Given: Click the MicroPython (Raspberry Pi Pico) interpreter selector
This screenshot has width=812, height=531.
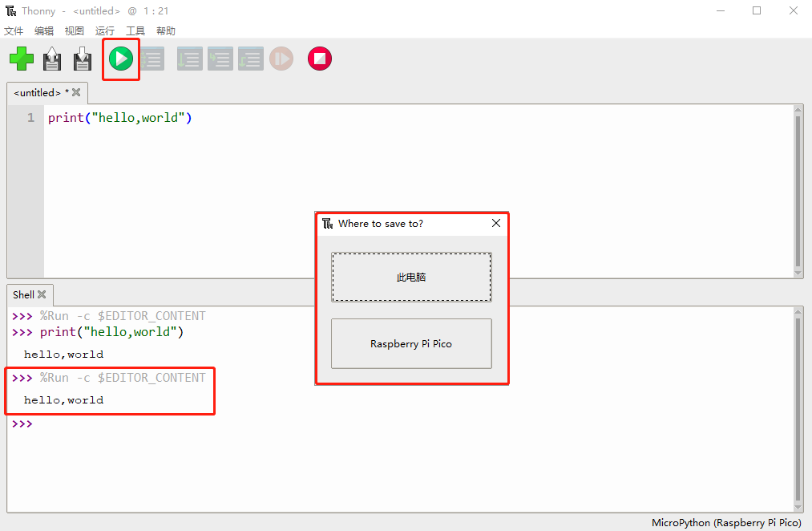Looking at the screenshot, I should tap(726, 523).
